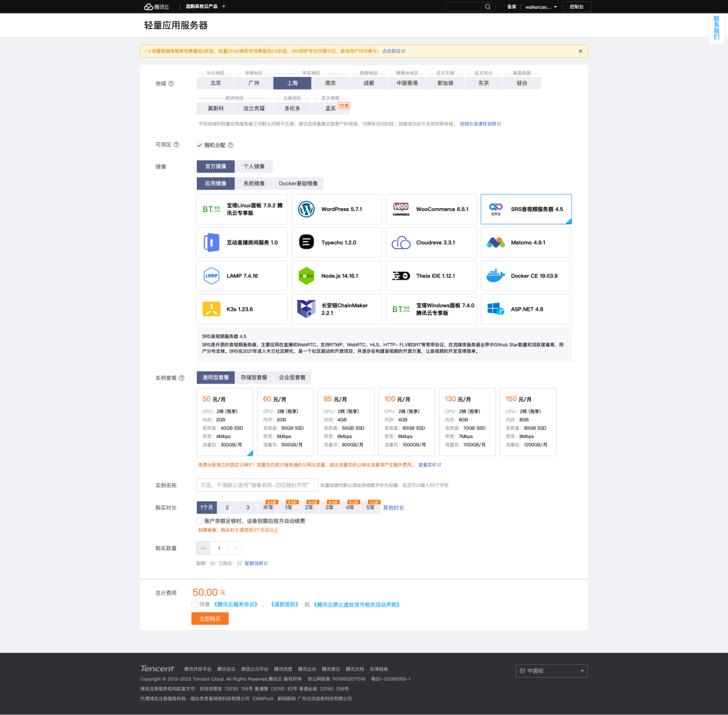Open the console button in header

point(576,7)
